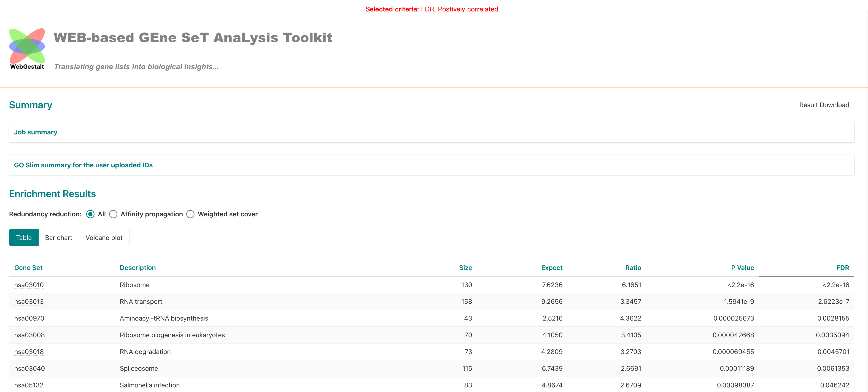
Task: Select the All redundancy reduction option
Action: click(90, 214)
